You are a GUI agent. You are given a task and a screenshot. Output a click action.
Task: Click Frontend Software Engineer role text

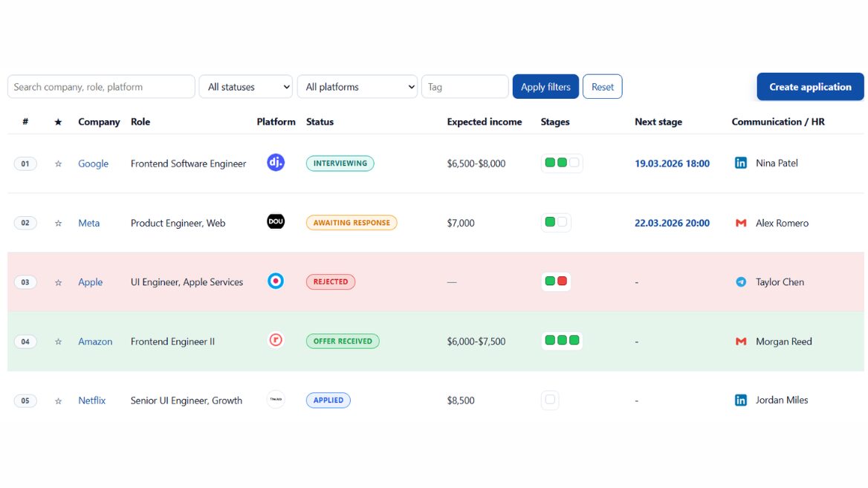[x=188, y=163]
